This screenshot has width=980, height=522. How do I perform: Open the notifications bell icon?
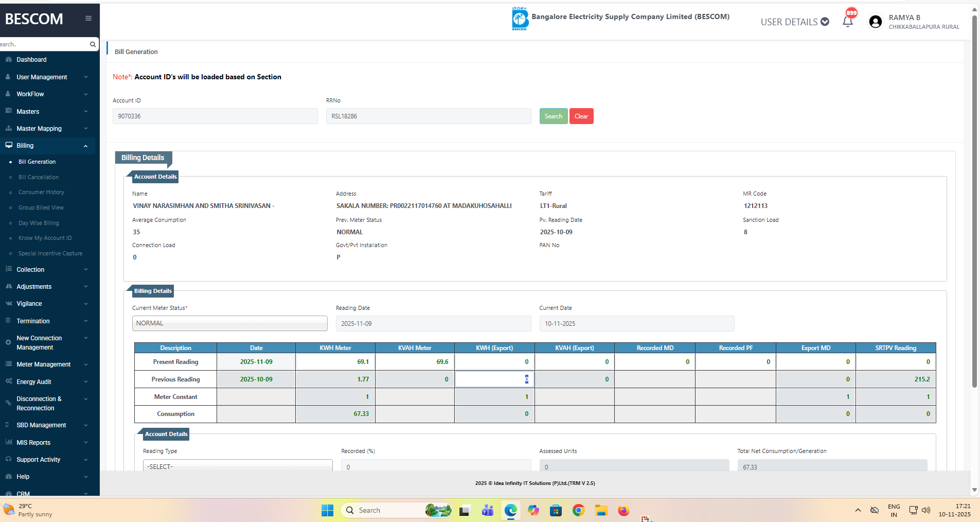point(847,22)
